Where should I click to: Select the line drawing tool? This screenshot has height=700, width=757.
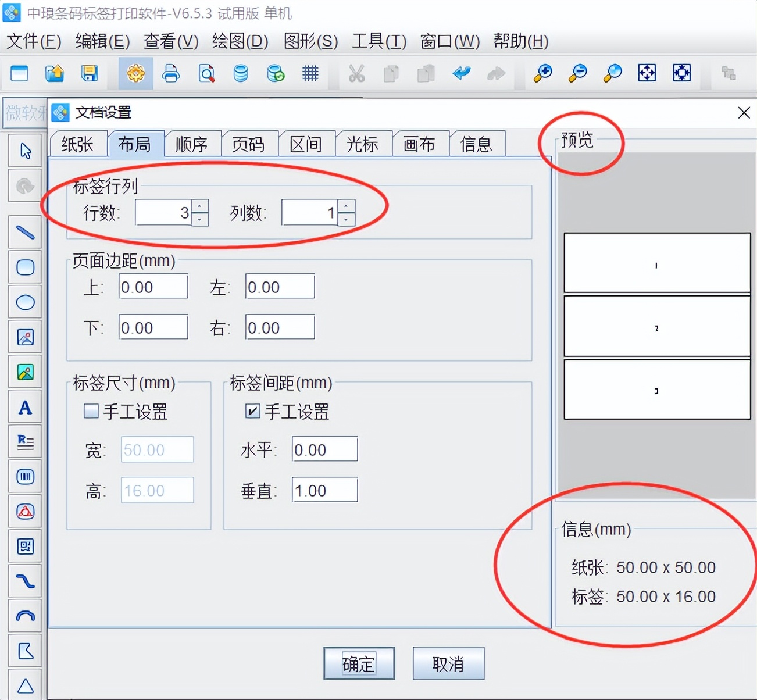[25, 231]
